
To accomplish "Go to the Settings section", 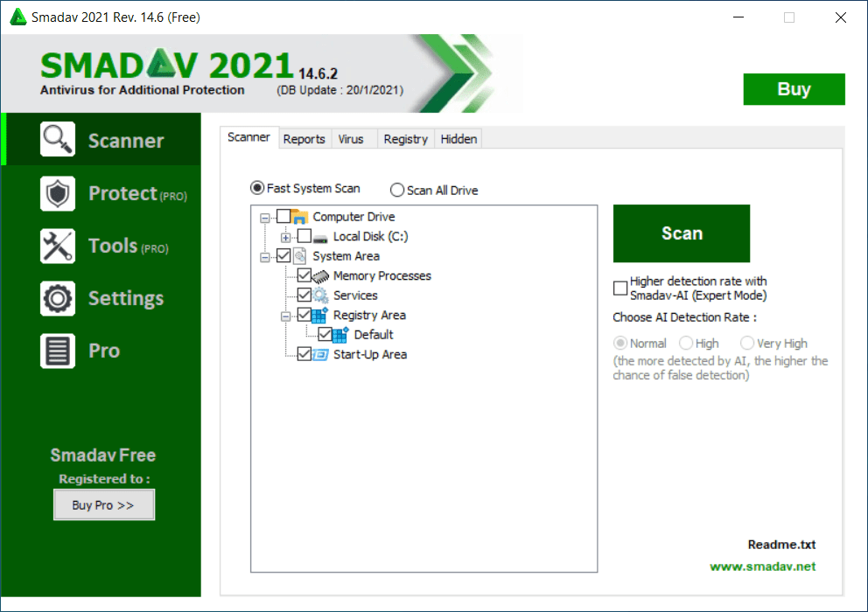I will tap(101, 298).
